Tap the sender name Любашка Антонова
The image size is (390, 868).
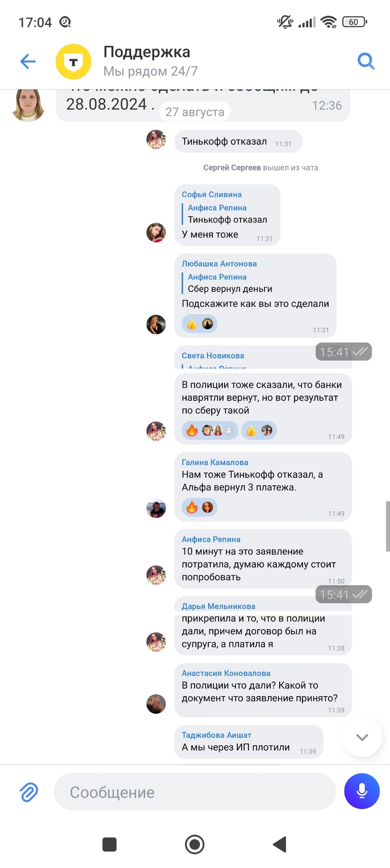click(x=219, y=263)
